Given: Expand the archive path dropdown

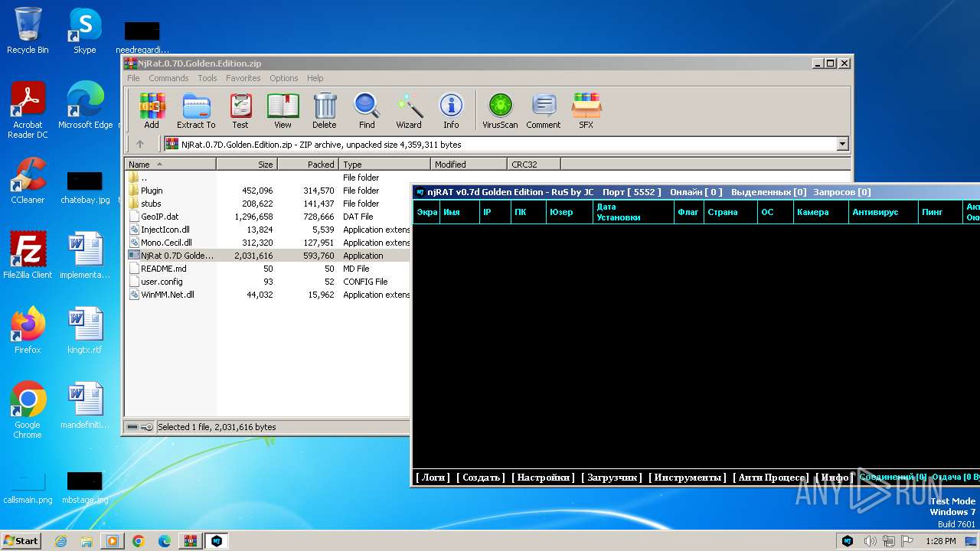Looking at the screenshot, I should [843, 144].
